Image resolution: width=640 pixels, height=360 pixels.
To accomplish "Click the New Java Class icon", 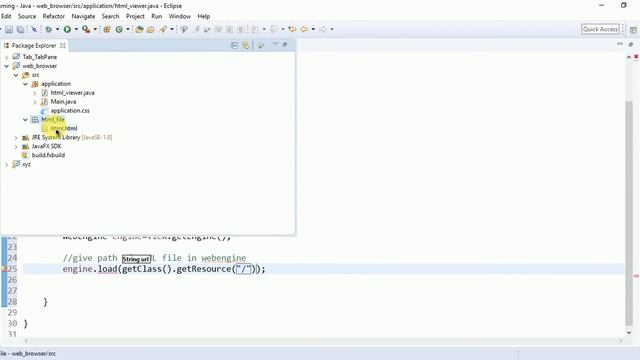I will coord(119,29).
